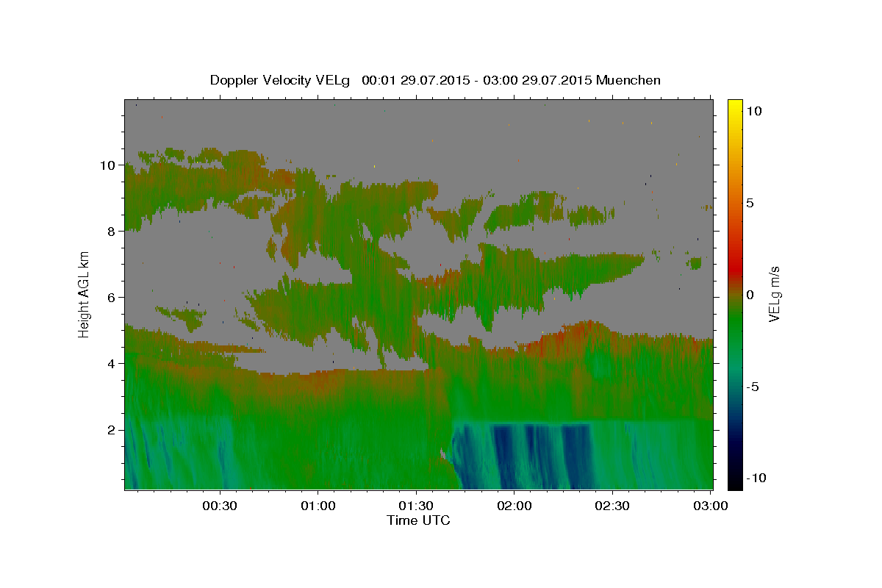The height and width of the screenshot is (588, 882).
Task: Click the date range '00:01 29.07.2015' in title
Action: point(416,80)
